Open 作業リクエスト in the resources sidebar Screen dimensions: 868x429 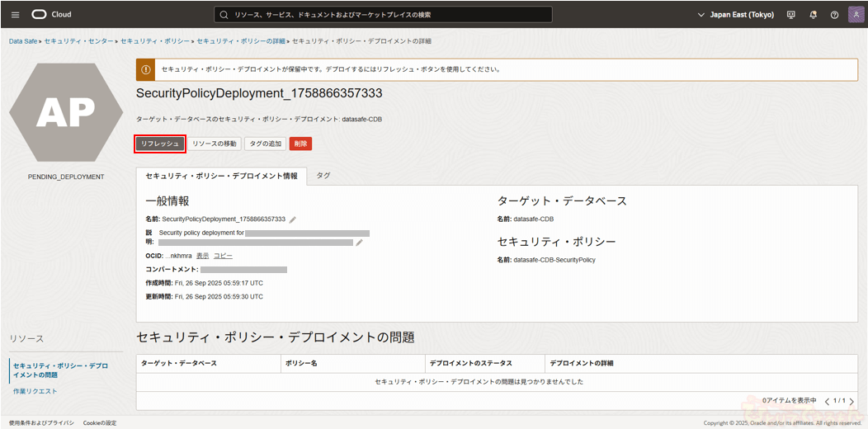pyautogui.click(x=35, y=391)
